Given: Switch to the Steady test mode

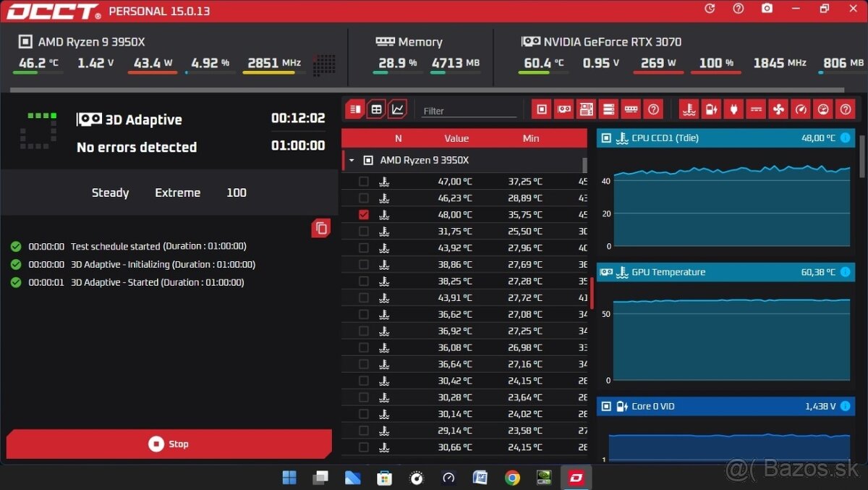Looking at the screenshot, I should tap(110, 193).
